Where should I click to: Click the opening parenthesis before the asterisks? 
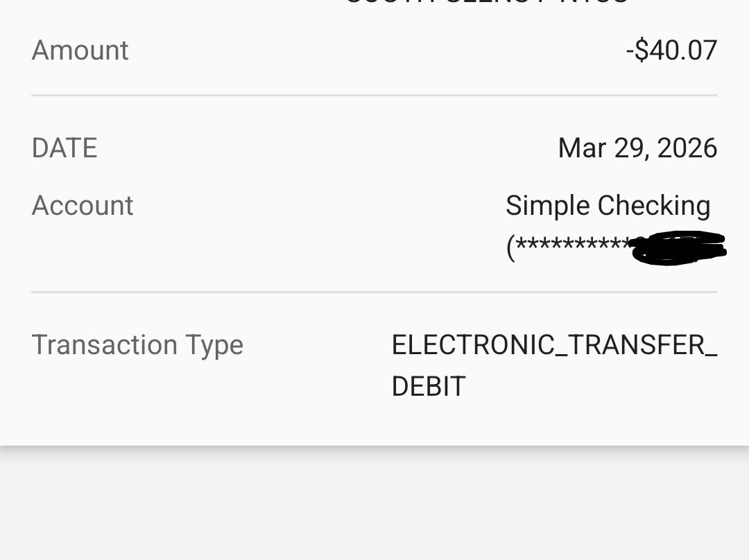[510, 247]
